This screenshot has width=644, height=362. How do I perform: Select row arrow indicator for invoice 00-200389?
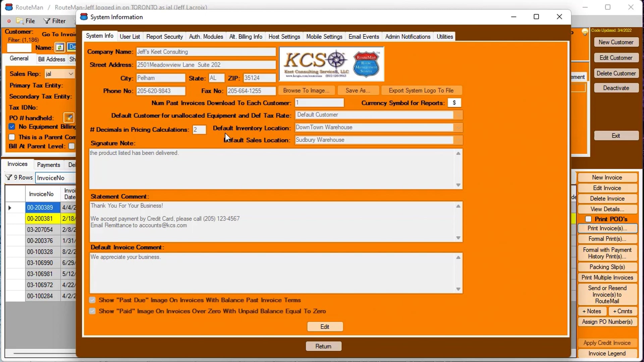coord(10,208)
